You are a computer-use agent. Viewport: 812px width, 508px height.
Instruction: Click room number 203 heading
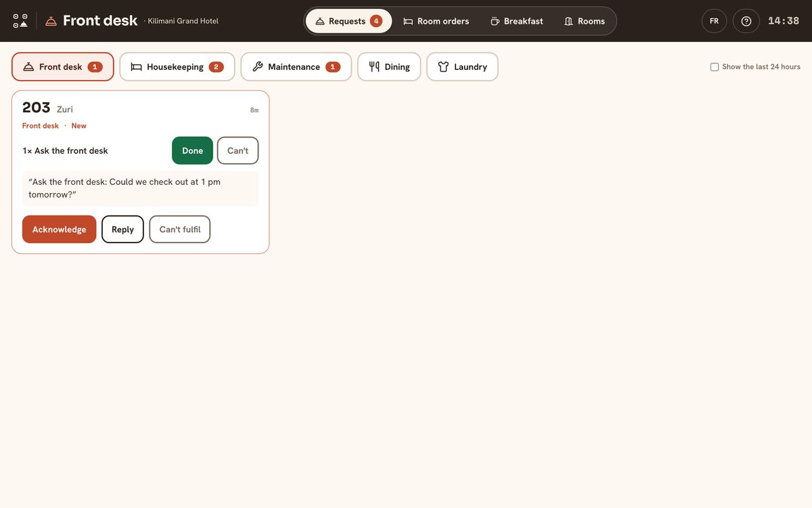pyautogui.click(x=37, y=108)
